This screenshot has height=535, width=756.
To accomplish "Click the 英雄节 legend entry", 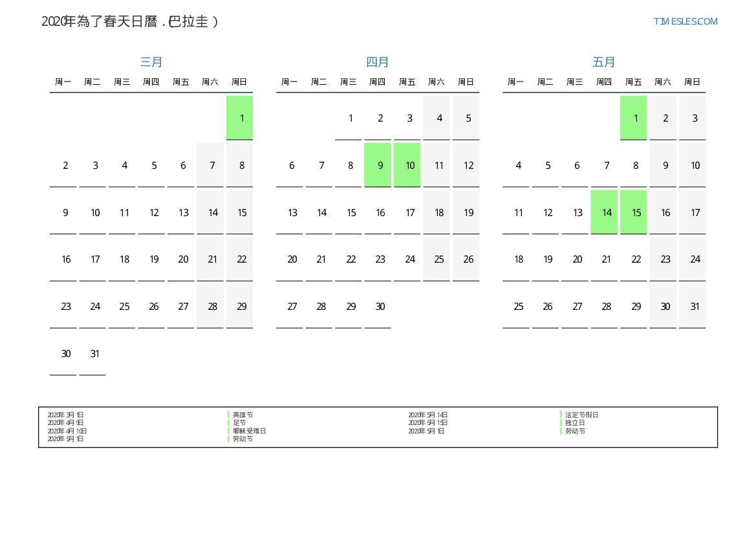I will (x=243, y=415).
